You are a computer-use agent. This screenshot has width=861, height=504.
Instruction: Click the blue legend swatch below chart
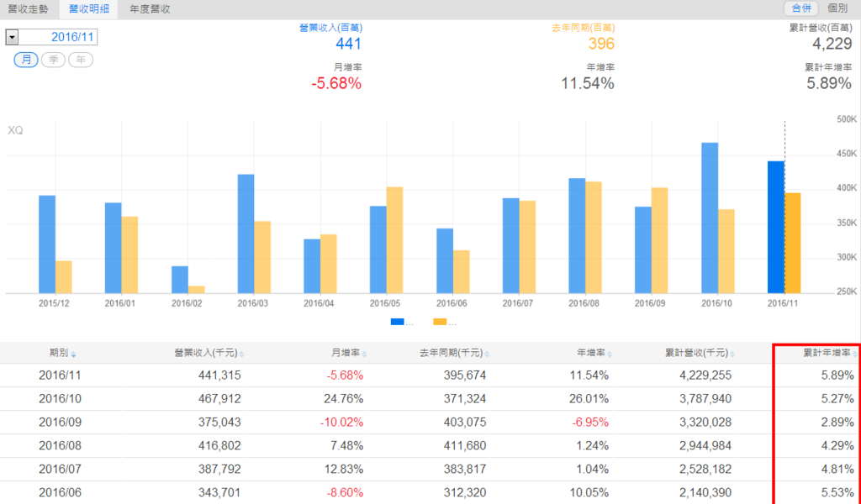tap(397, 322)
